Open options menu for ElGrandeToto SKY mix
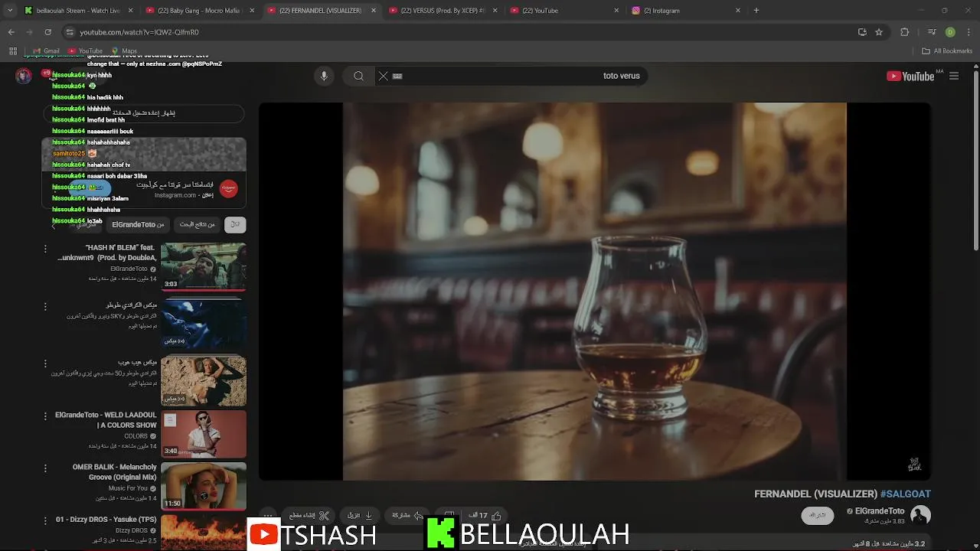This screenshot has height=551, width=980. click(45, 307)
